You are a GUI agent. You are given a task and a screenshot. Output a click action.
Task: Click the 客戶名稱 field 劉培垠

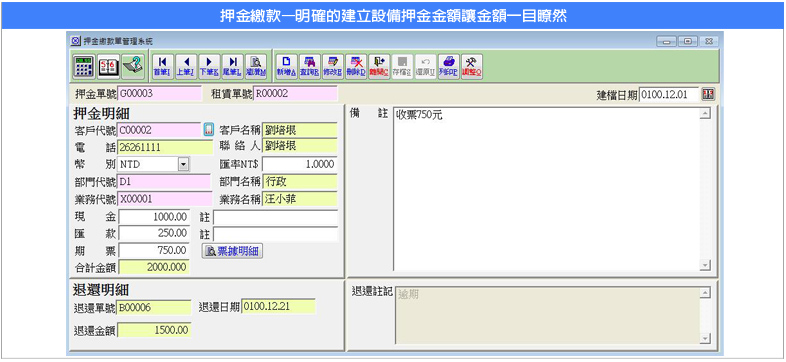[x=300, y=130]
